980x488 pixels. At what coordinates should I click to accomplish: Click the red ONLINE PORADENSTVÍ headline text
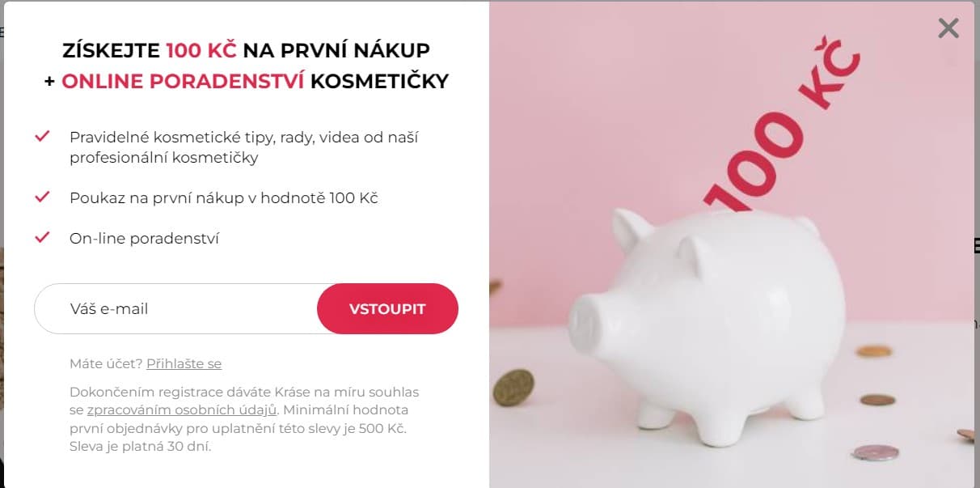coord(183,81)
